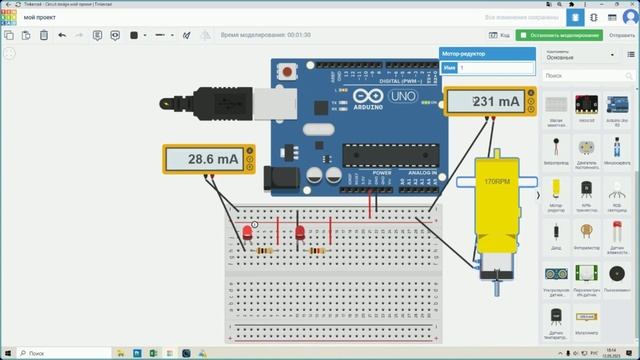640x360 pixels.
Task: Select the piezo buzzer component
Action: click(x=617, y=278)
